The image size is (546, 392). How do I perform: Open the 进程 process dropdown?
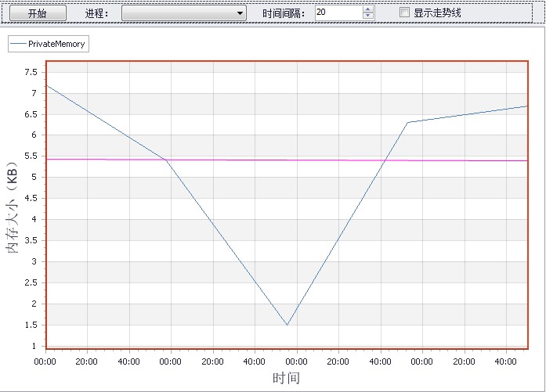[183, 13]
